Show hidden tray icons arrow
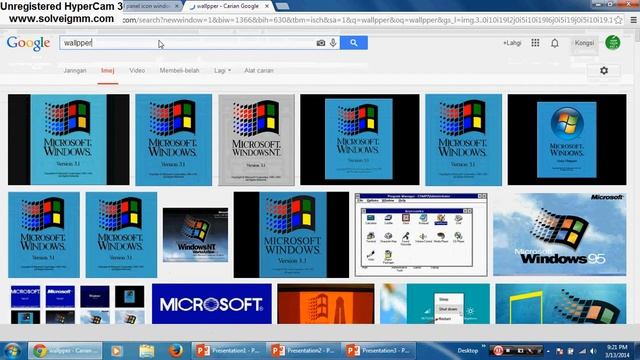 click(x=548, y=351)
